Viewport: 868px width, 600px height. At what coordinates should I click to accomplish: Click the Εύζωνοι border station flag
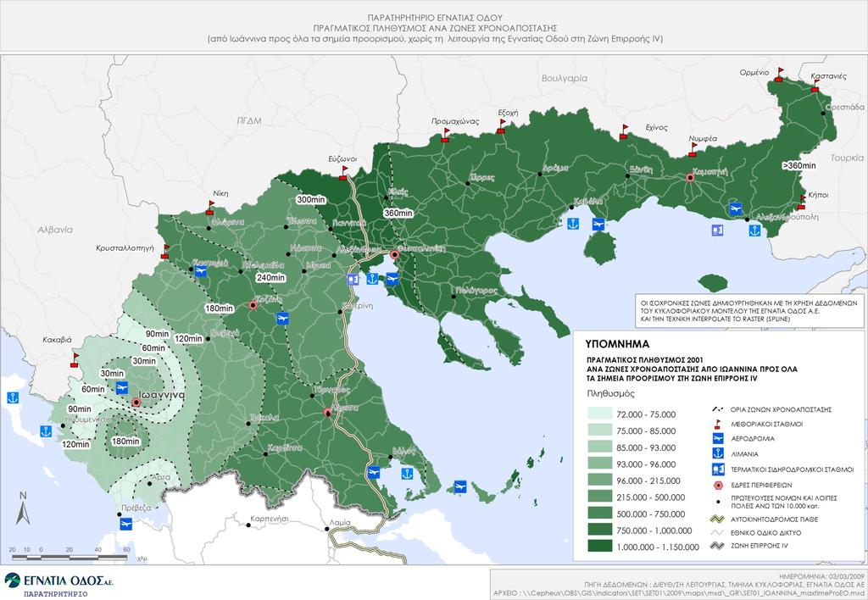[343, 173]
